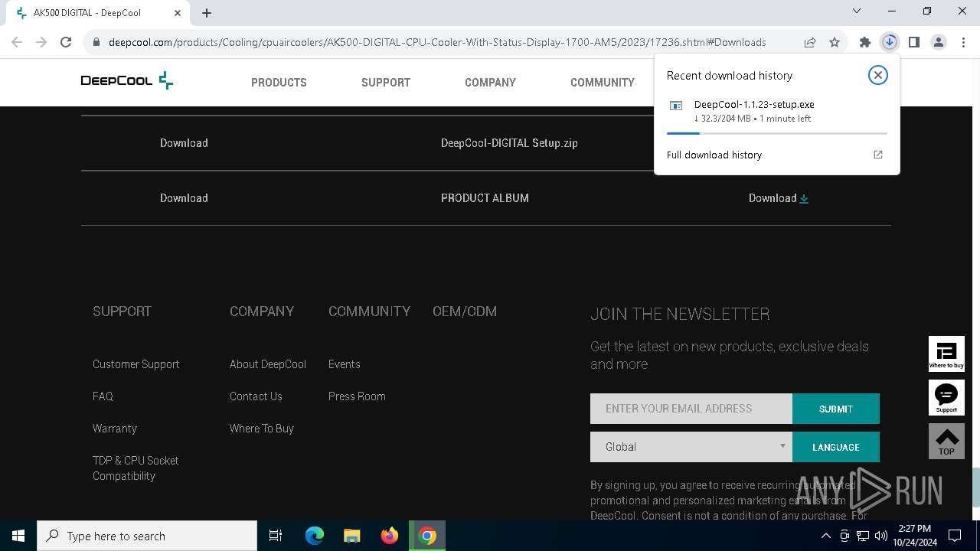Click the network icon in system tray
The height and width of the screenshot is (551, 980).
(x=862, y=536)
